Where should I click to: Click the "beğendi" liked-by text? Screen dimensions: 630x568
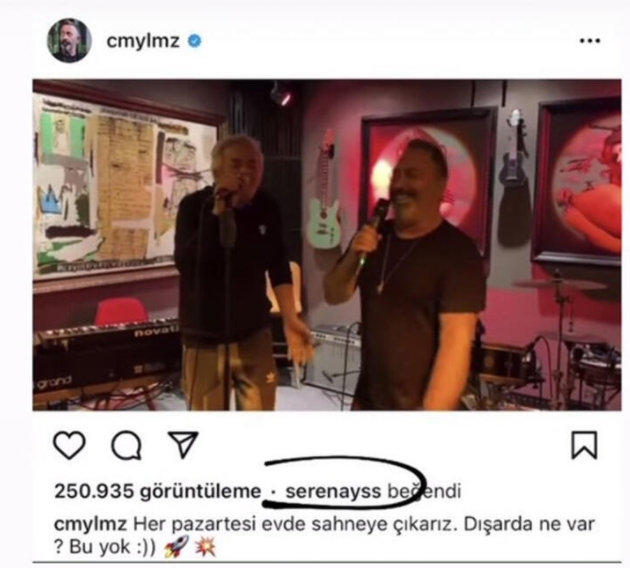pos(424,491)
